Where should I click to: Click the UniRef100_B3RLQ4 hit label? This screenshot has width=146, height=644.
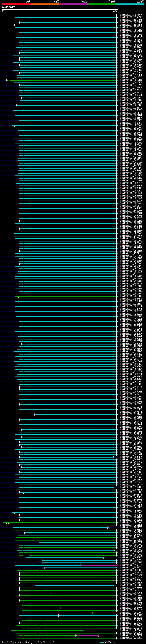coord(131,95)
